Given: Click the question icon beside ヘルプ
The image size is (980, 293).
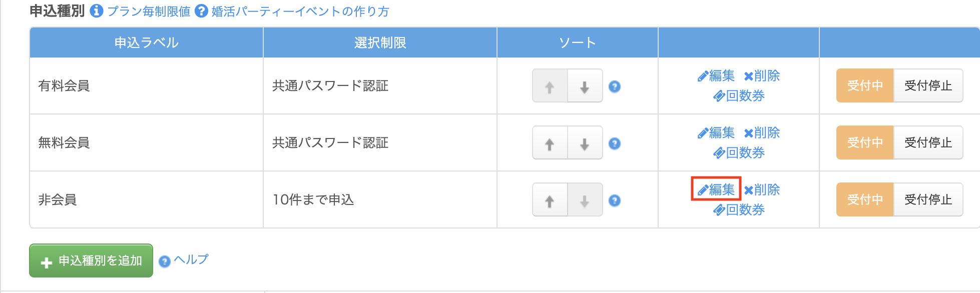Looking at the screenshot, I should coord(164,261).
